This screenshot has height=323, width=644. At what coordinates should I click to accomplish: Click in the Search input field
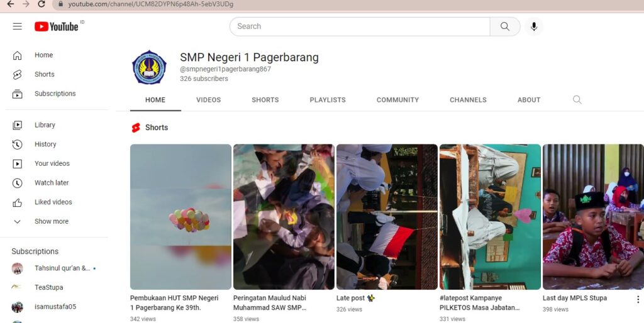[358, 26]
